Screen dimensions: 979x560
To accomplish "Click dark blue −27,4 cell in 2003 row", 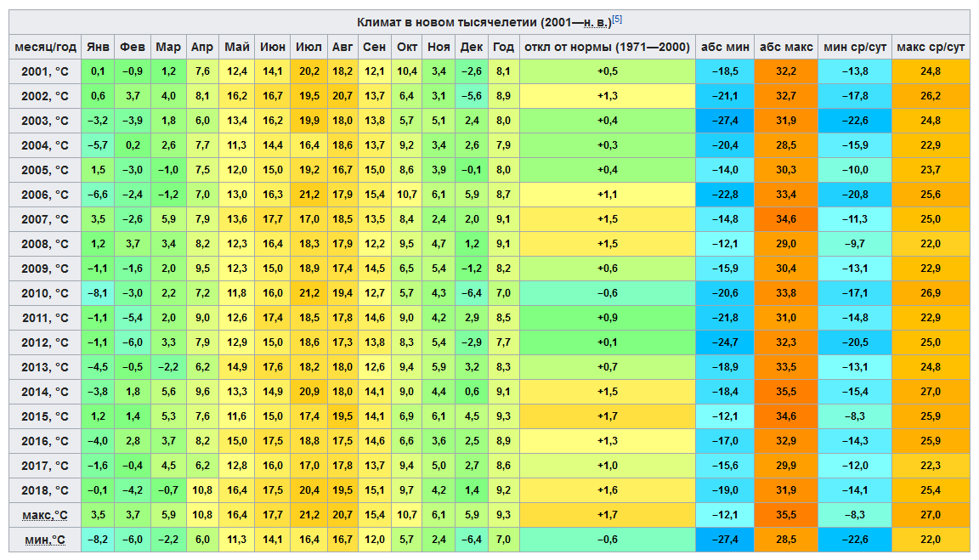I will pos(724,121).
